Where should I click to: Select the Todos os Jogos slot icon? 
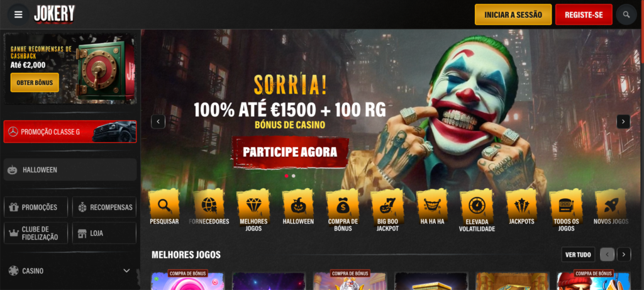566,204
